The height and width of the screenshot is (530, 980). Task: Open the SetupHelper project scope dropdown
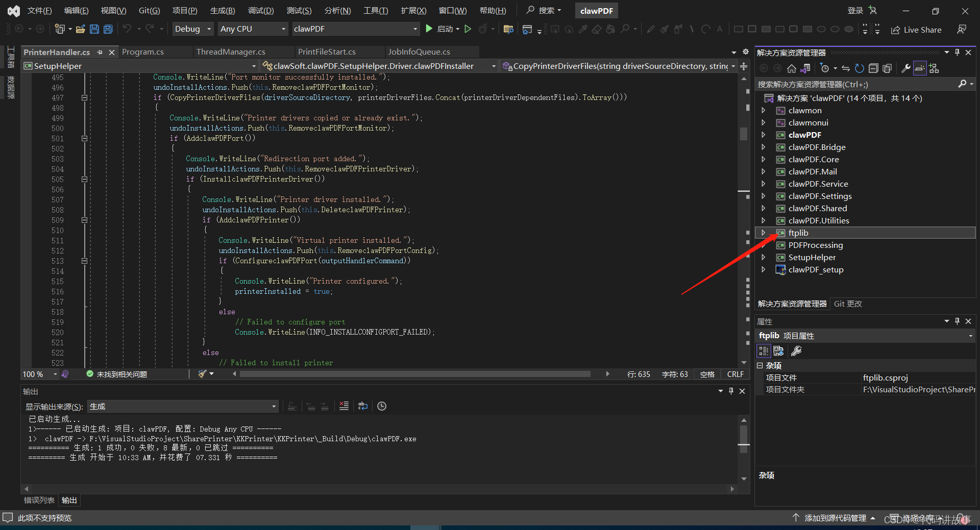(140, 66)
